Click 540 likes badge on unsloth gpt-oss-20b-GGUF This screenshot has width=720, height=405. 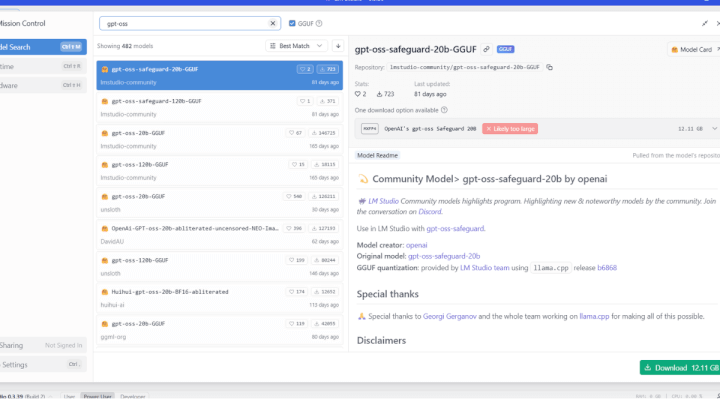pyautogui.click(x=295, y=197)
